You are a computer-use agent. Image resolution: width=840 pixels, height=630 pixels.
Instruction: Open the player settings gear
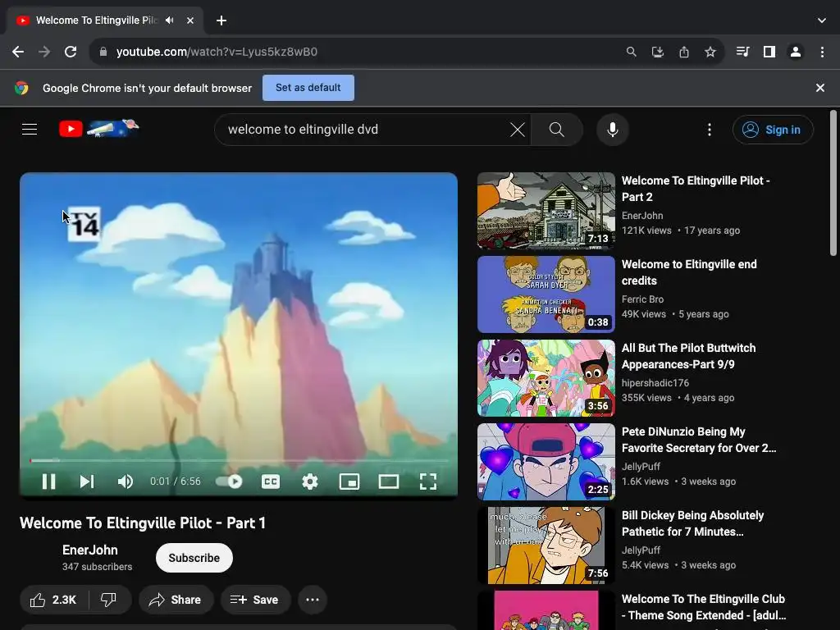pyautogui.click(x=309, y=482)
